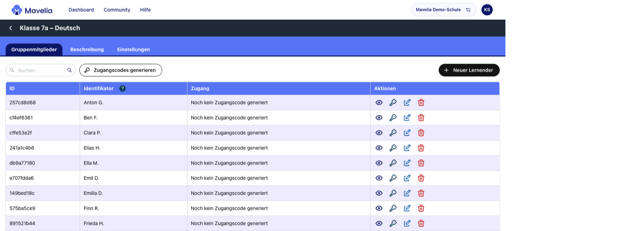
Task: Open the Community menu item
Action: click(x=117, y=10)
